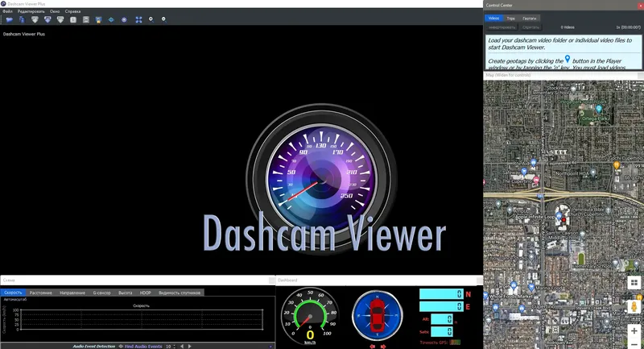The image size is (644, 349).
Task: Close the Control Center window
Action: pos(641,6)
